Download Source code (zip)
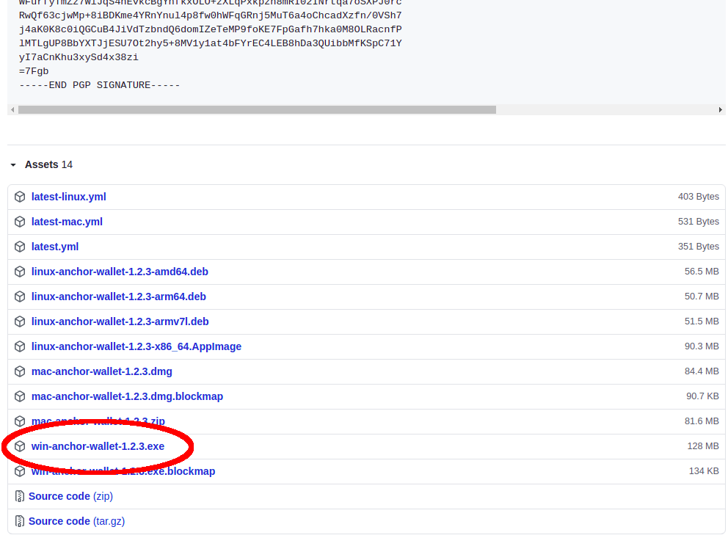Image resolution: width=728 pixels, height=560 pixels. 70,496
